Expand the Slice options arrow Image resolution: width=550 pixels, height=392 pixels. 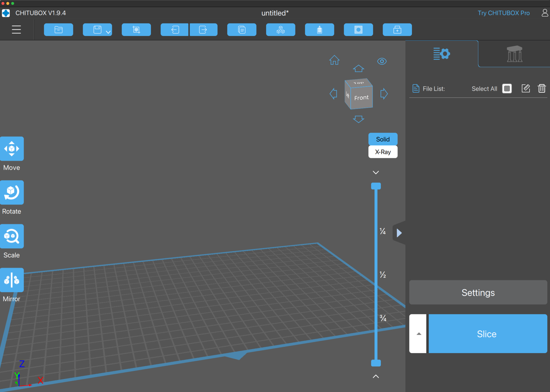point(418,334)
